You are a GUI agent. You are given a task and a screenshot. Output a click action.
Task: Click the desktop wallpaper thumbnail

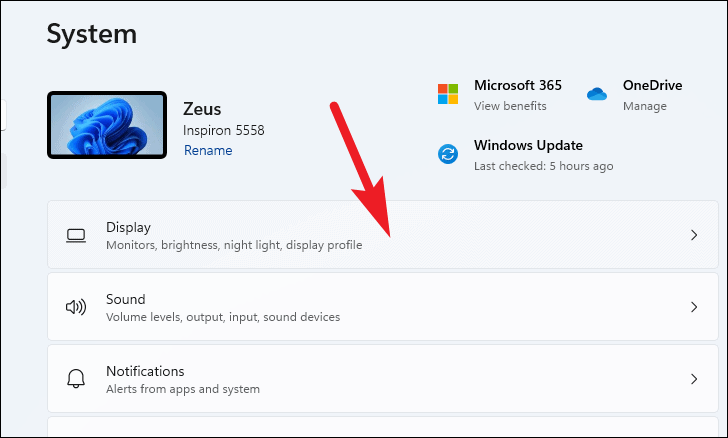pos(106,125)
